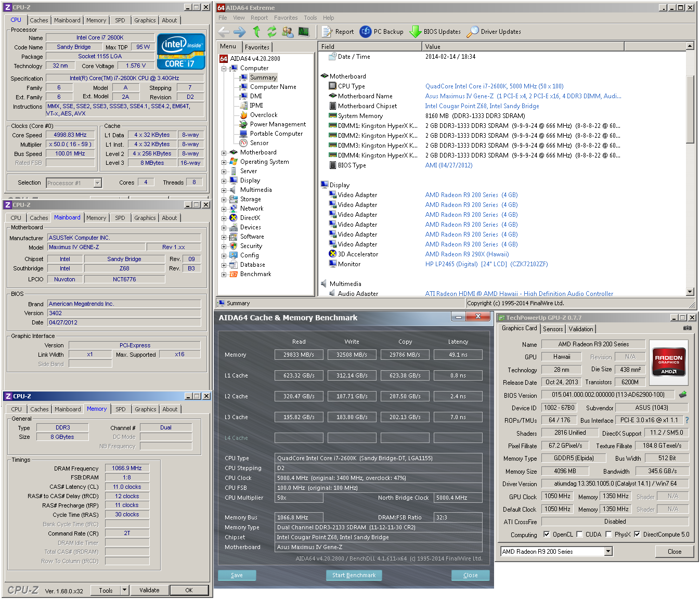Click Start Benchmark in AIDA64 benchmark window
700x599 pixels.
point(354,575)
